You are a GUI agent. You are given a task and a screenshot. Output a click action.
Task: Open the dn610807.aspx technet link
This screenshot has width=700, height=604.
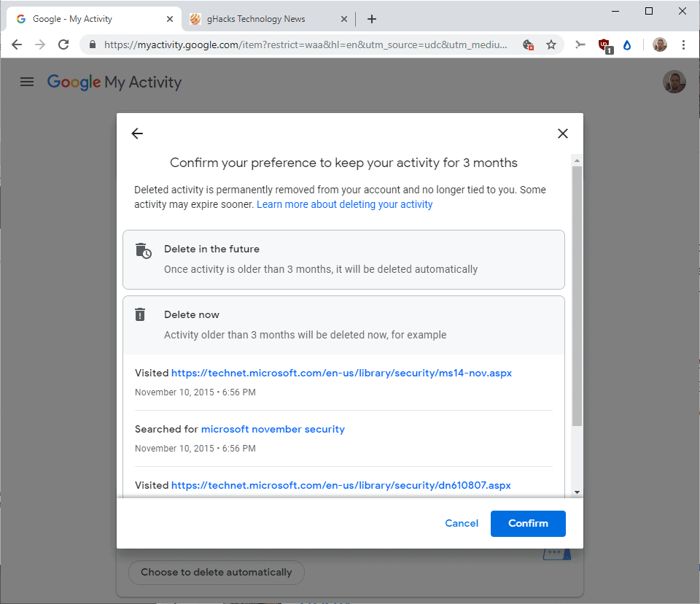pos(341,485)
